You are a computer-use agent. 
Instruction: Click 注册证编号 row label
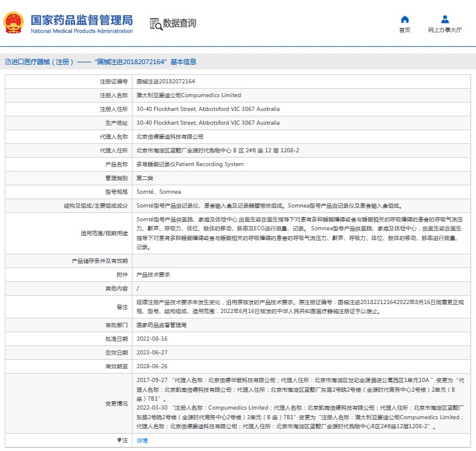113,82
